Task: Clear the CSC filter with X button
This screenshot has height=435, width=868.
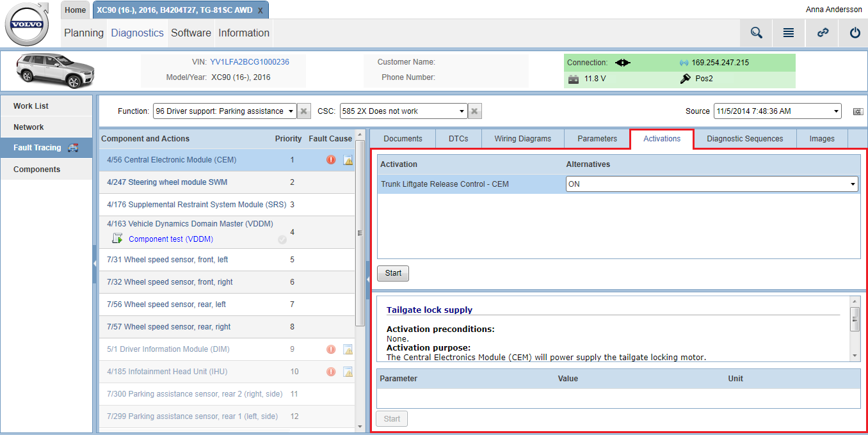Action: 475,111
